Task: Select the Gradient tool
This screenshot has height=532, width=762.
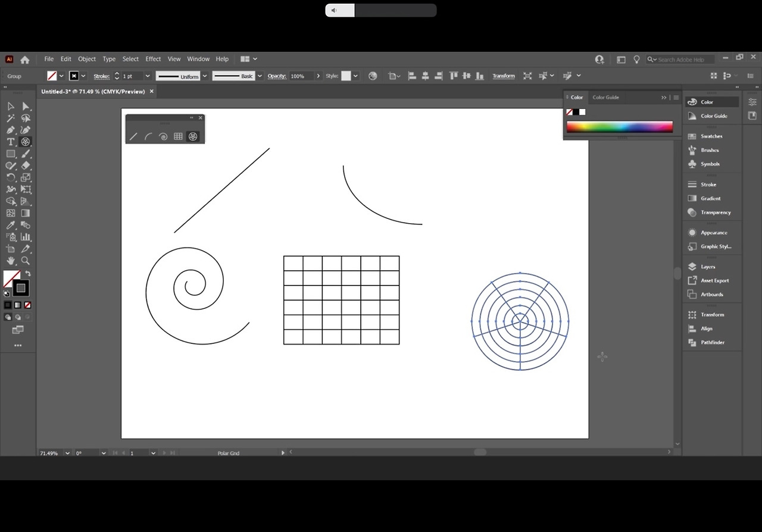Action: tap(26, 213)
